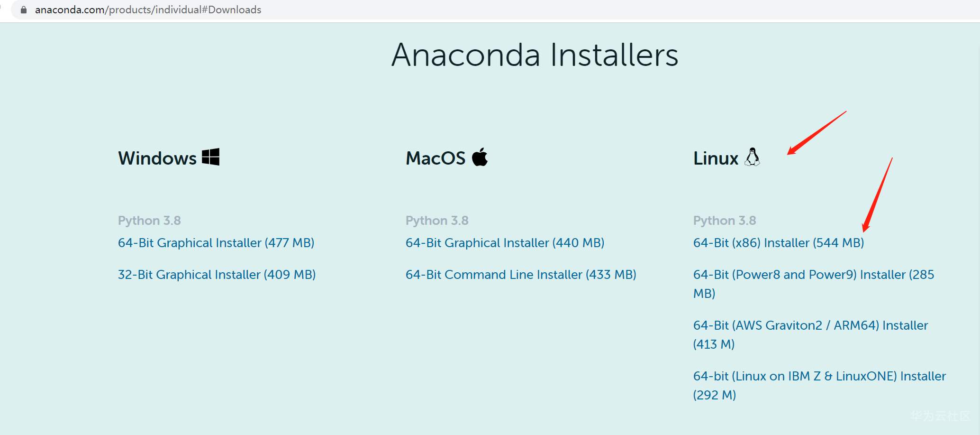This screenshot has height=435, width=980.
Task: Click the MacOS section heading
Action: (x=436, y=158)
